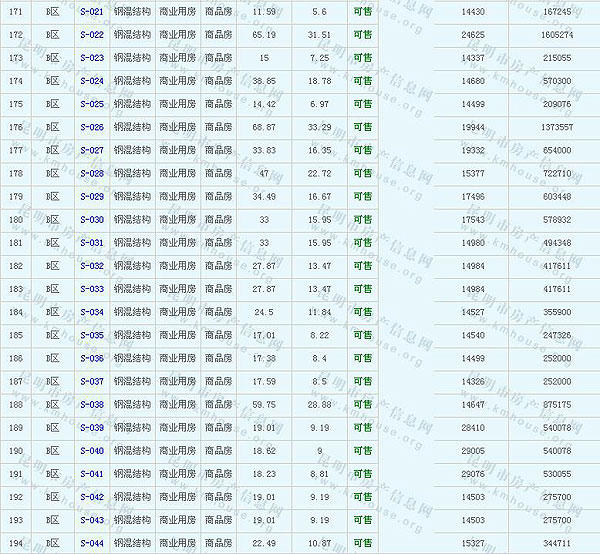Select the total price 1605274 cell

pyautogui.click(x=557, y=34)
